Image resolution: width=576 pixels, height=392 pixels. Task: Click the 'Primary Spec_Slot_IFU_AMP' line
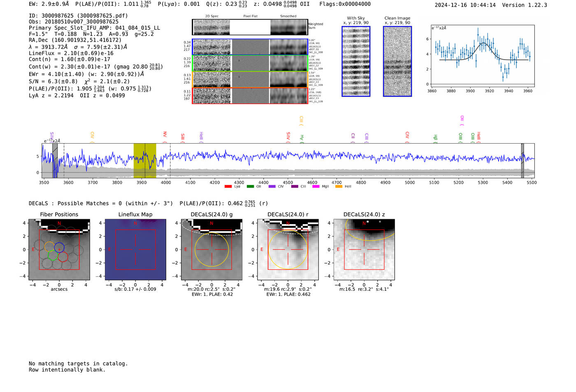[94, 28]
